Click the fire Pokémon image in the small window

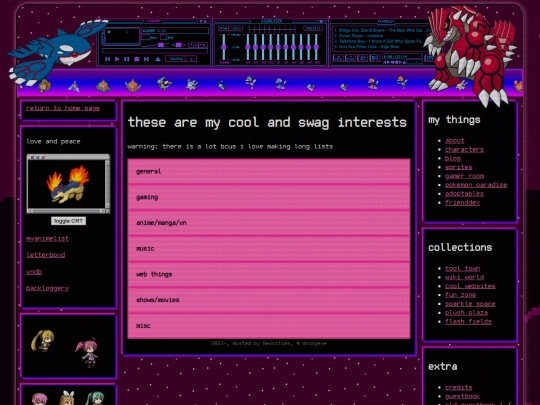tap(68, 184)
